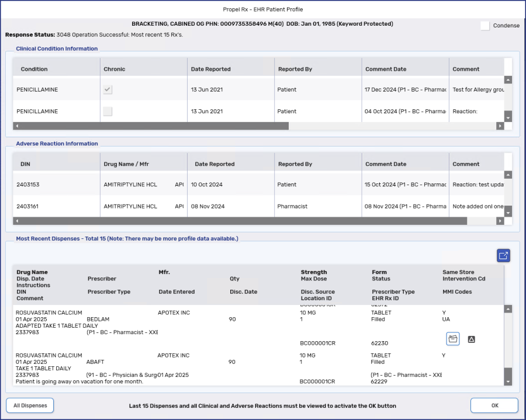This screenshot has width=526, height=420.
Task: Click the All Dispenses button
Action: [x=30, y=405]
